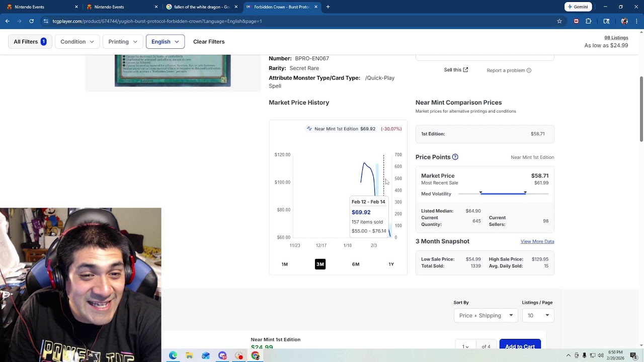The width and height of the screenshot is (644, 362).
Task: Open the View More Data link
Action: 537,241
